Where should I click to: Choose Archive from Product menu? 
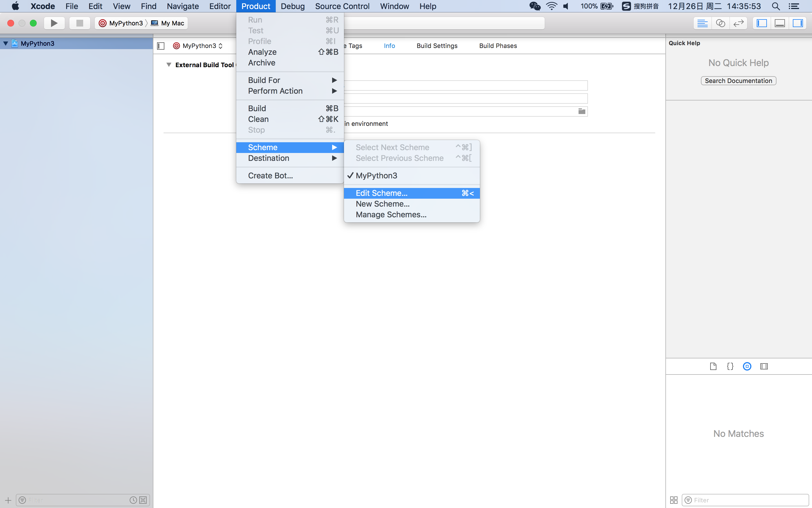coord(290,62)
